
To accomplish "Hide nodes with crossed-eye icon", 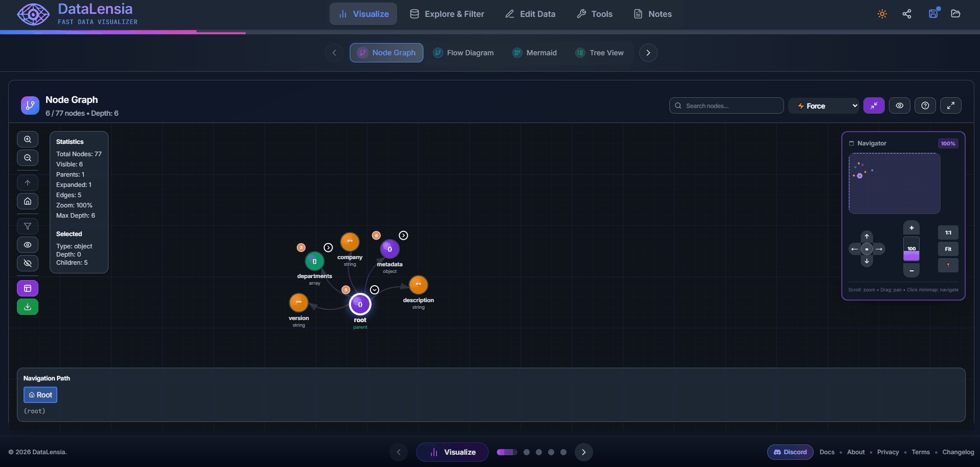I will click(x=28, y=263).
